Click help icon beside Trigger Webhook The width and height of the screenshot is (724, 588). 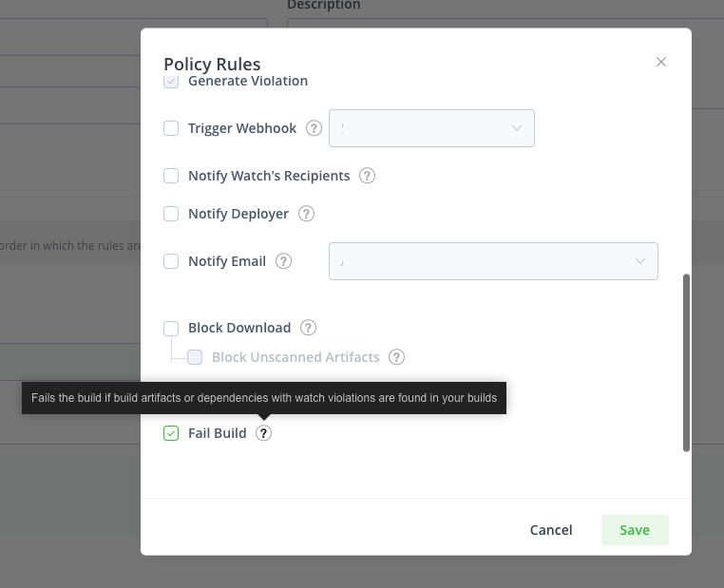pos(314,128)
